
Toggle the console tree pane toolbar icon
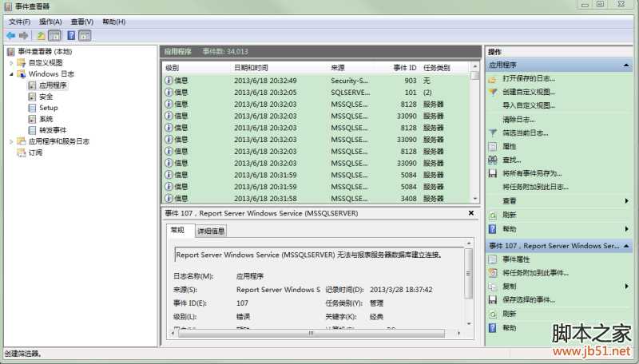(x=54, y=36)
